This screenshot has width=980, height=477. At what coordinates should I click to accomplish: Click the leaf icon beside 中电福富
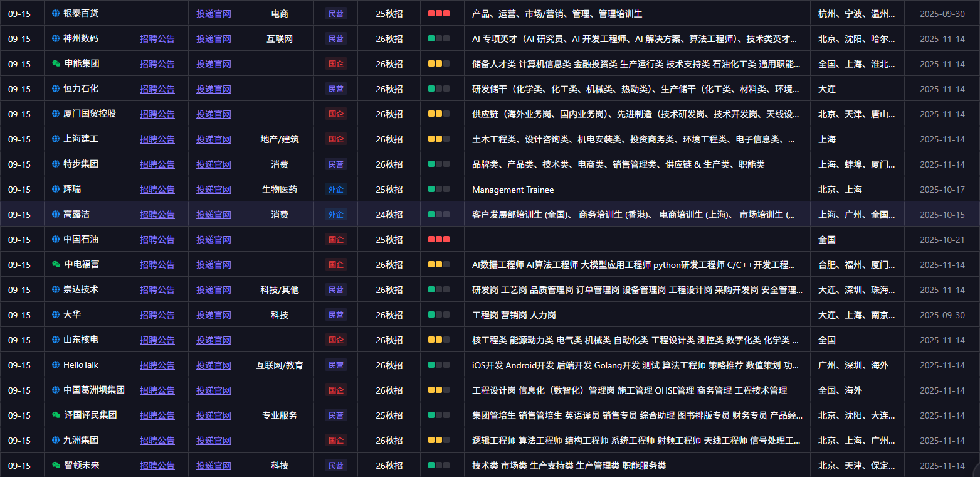point(55,264)
